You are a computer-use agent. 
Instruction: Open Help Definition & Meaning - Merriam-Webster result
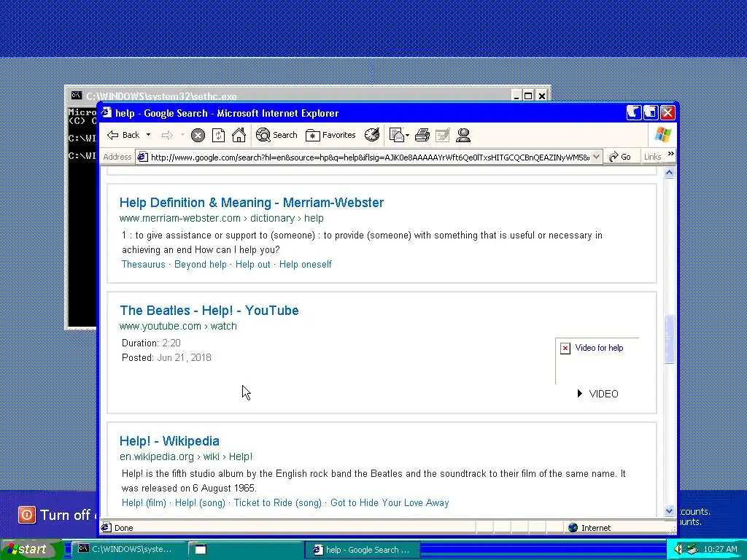pos(252,203)
